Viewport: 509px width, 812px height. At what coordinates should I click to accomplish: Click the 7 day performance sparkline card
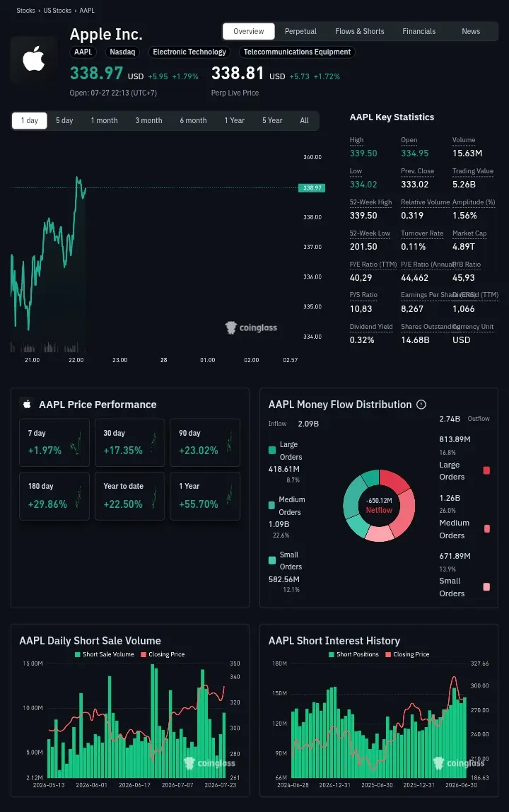tap(54, 442)
